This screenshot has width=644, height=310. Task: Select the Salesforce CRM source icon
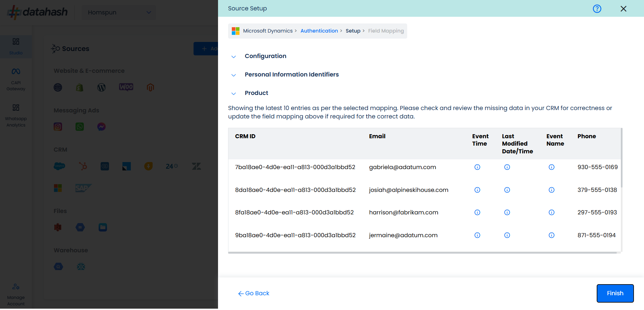(x=59, y=166)
